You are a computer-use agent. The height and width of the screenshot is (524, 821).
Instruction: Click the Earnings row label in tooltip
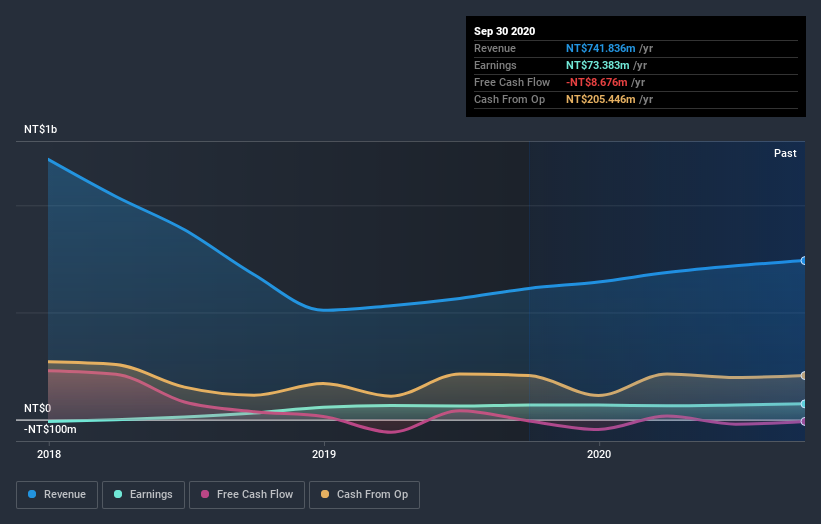(x=495, y=65)
